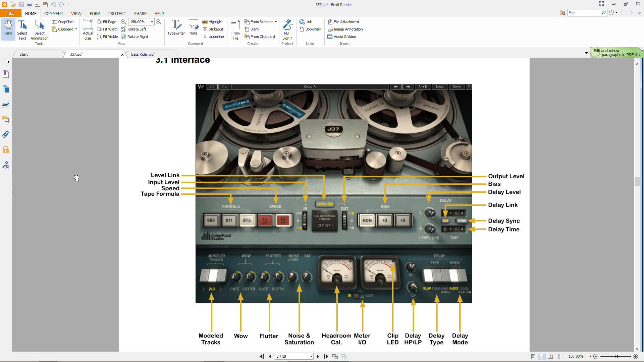The height and width of the screenshot is (362, 644).
Task: Insert Audio & Video
Action: (342, 37)
